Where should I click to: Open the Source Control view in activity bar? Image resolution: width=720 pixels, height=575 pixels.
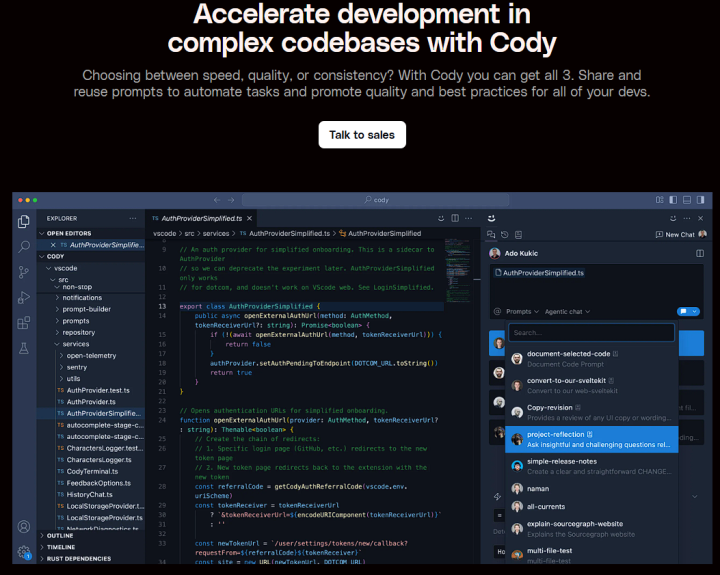coord(24,271)
